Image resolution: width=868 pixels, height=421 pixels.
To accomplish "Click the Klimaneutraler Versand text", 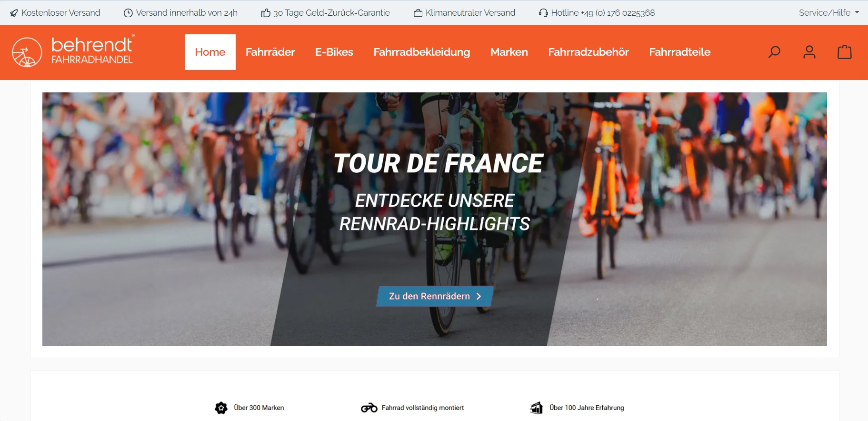I will (470, 13).
